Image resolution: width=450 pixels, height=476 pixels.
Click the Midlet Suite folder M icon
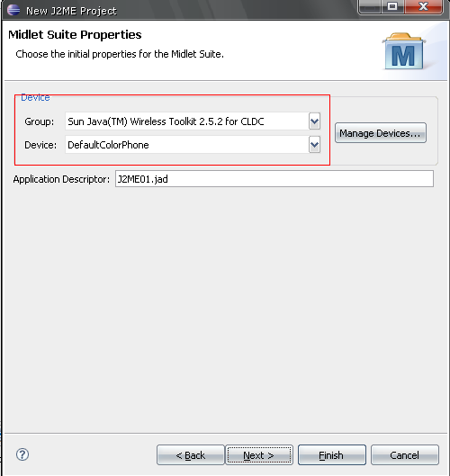[x=403, y=51]
